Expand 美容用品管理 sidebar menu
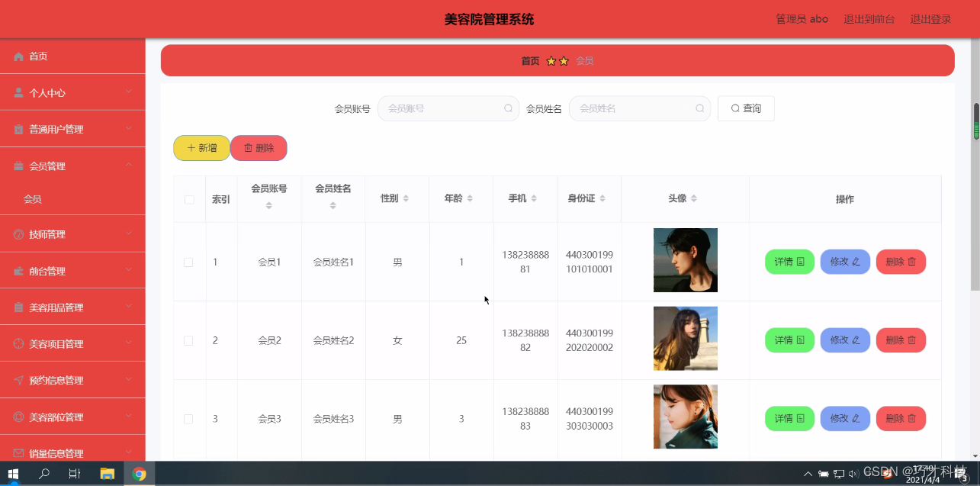This screenshot has width=980, height=486. 72,307
